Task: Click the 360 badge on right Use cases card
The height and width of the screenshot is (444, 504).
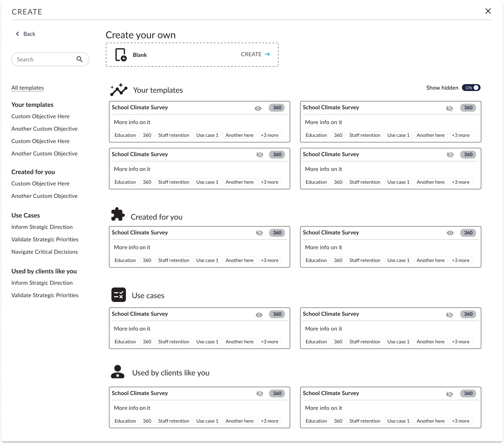Action: pos(468,314)
